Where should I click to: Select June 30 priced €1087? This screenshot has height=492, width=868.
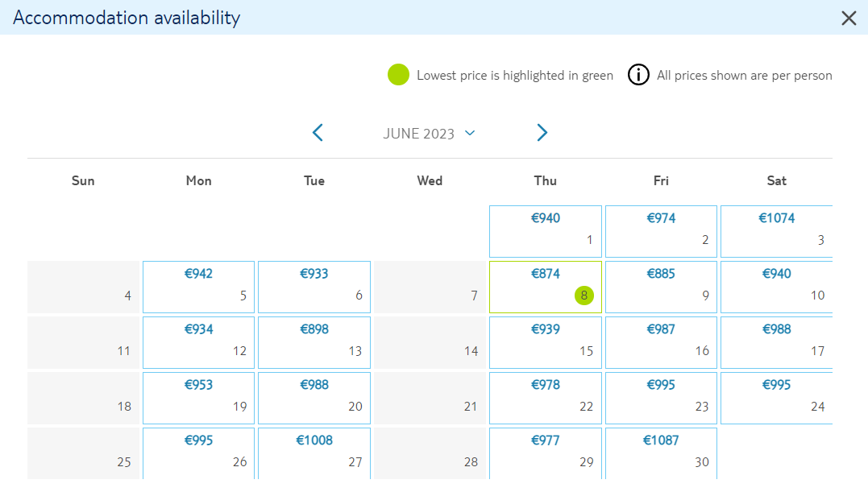point(661,453)
